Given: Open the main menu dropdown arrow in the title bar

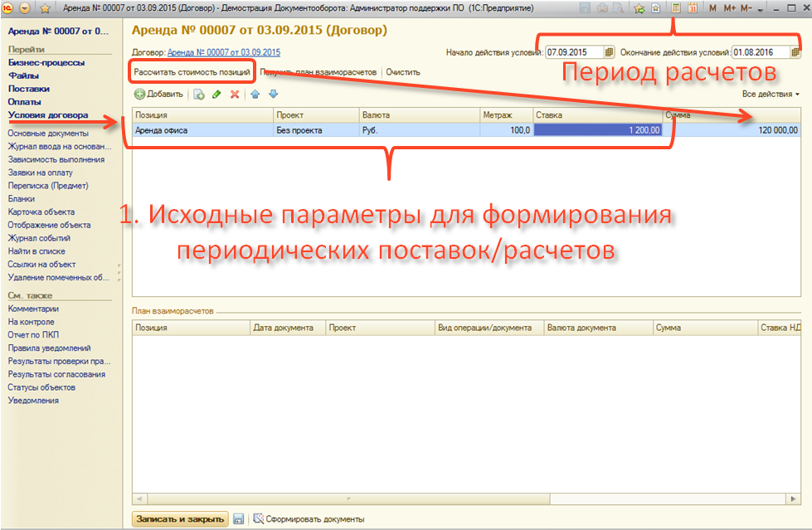Looking at the screenshot, I should click(25, 8).
